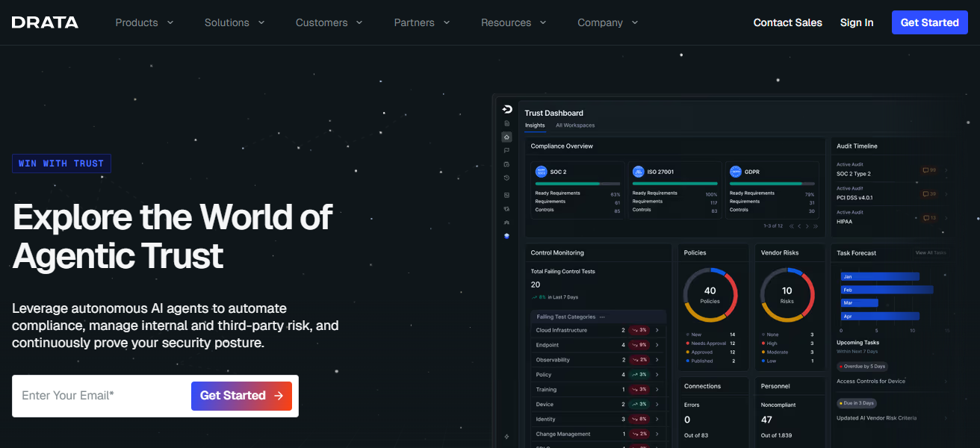
Task: Open the history clock icon in sidebar
Action: point(506,178)
